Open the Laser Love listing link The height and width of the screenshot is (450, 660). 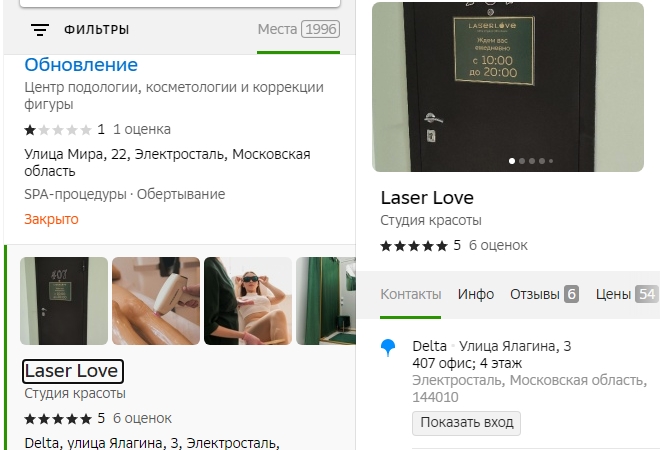pos(72,371)
